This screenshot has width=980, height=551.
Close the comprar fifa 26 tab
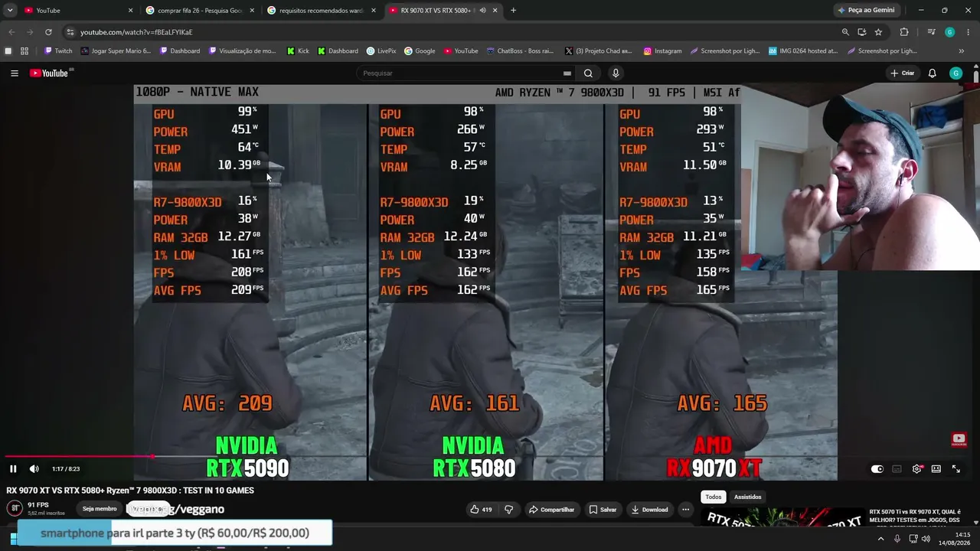point(251,11)
